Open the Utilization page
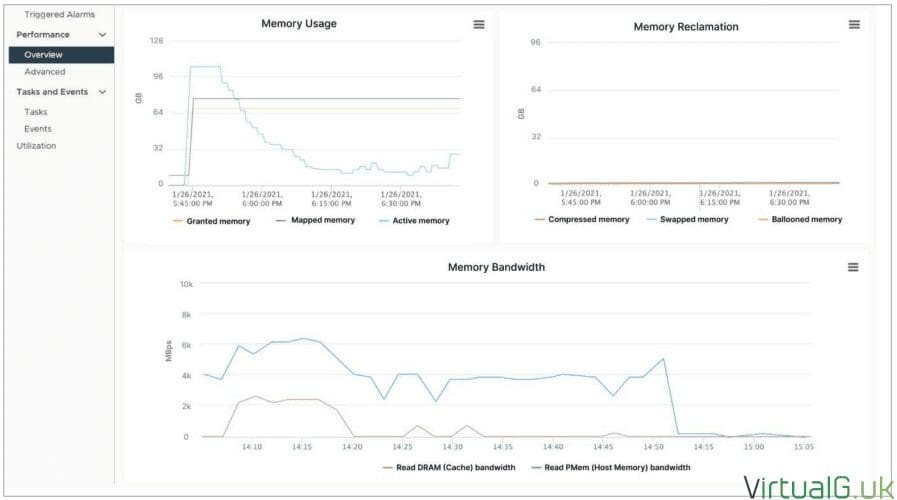This screenshot has width=897, height=500. click(36, 146)
